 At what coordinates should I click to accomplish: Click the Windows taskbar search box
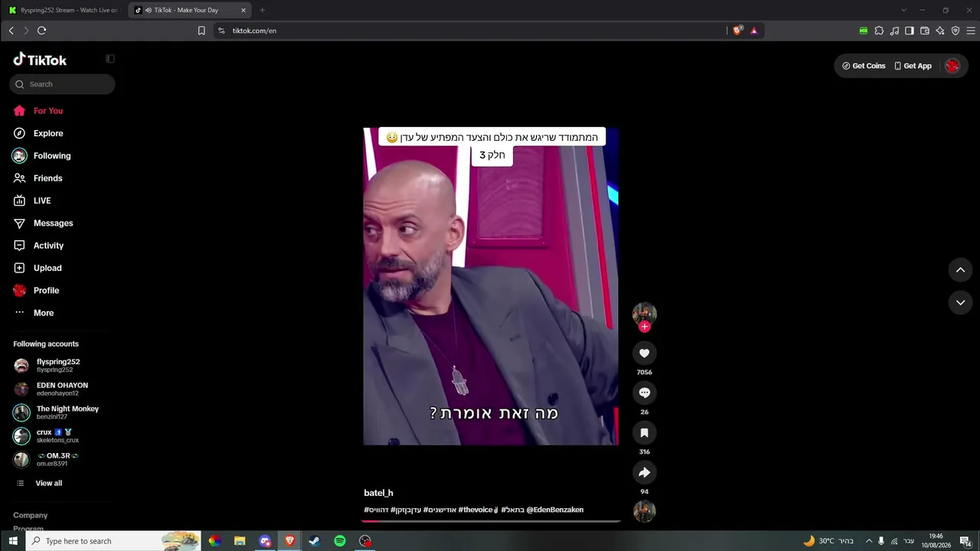113,541
